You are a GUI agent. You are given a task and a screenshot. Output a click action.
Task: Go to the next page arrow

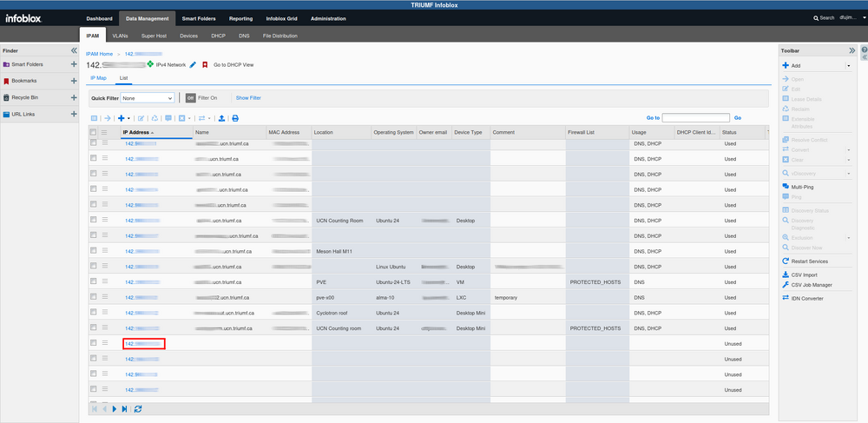point(114,408)
